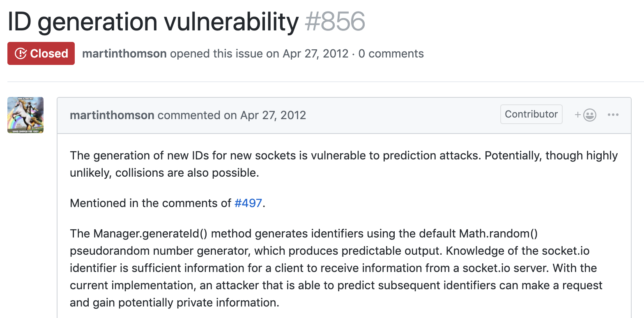Image resolution: width=644 pixels, height=318 pixels.
Task: Open martinthomson's profile from the issue header
Action: 124,53
